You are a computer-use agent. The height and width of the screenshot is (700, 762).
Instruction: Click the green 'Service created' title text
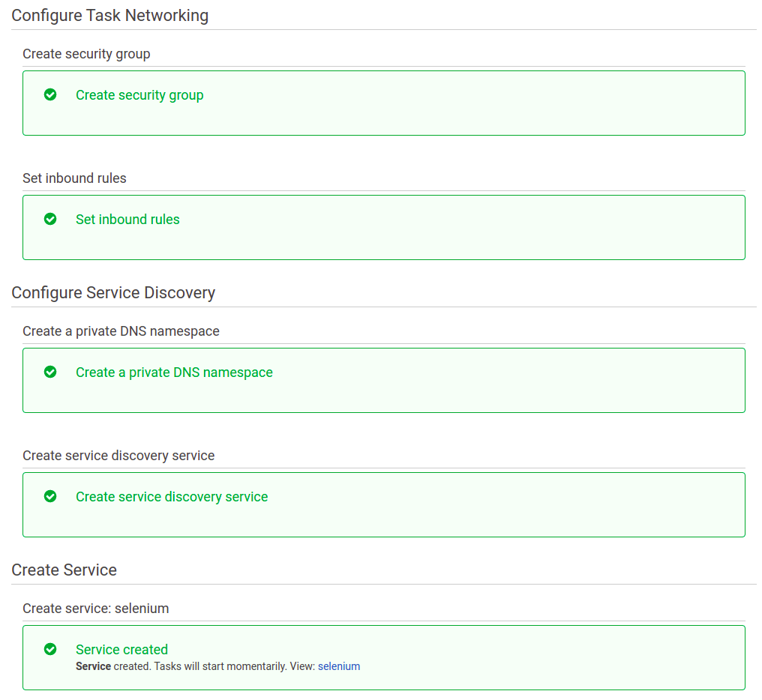click(121, 650)
